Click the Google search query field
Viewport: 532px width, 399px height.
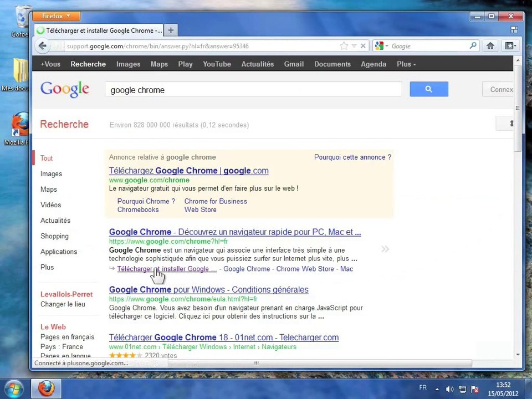[253, 90]
